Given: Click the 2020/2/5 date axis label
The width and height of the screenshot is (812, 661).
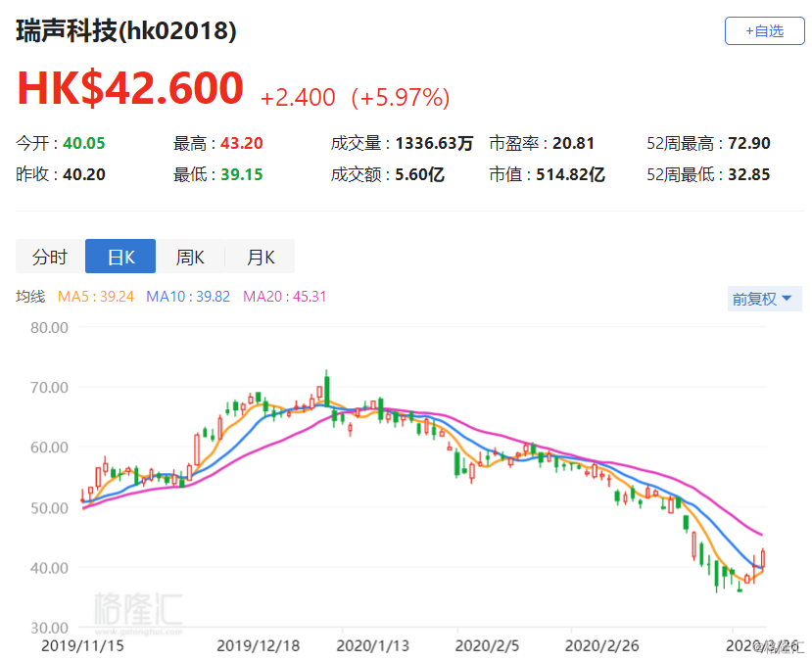Looking at the screenshot, I should tap(487, 646).
